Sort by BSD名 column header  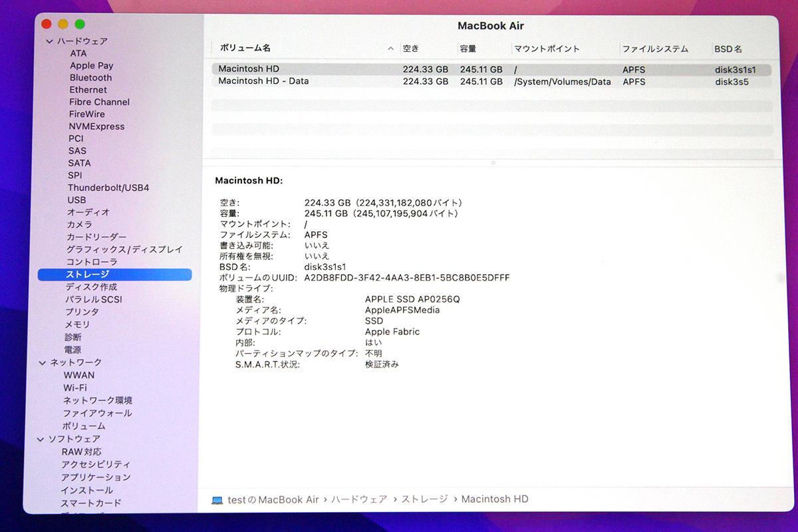728,49
